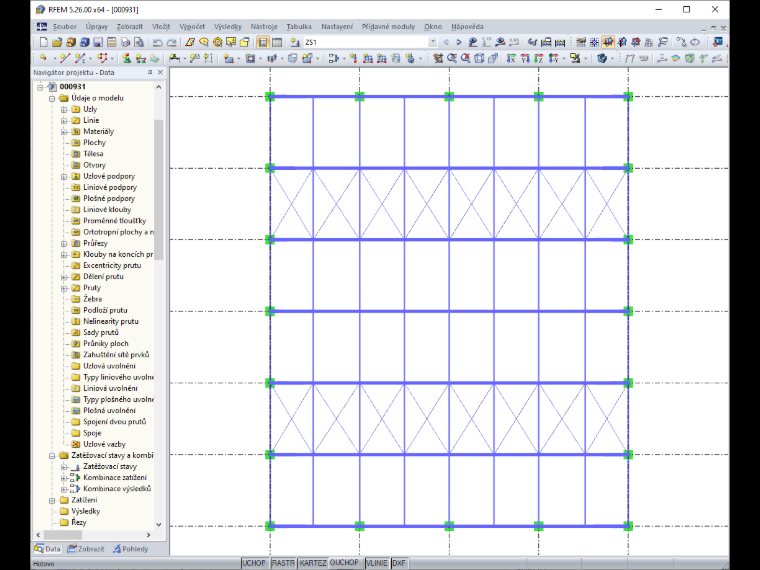The width and height of the screenshot is (760, 570).
Task: Show view in X direction
Action: [x=511, y=58]
